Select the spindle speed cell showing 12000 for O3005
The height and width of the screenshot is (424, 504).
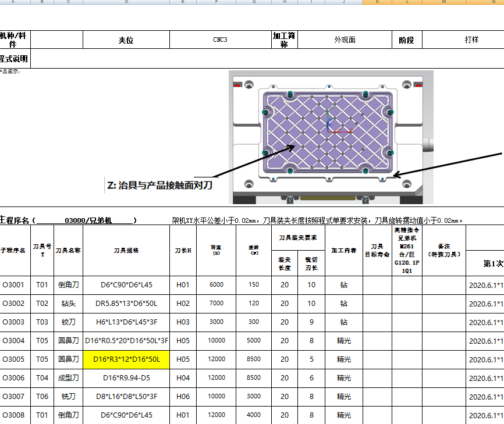pos(216,359)
